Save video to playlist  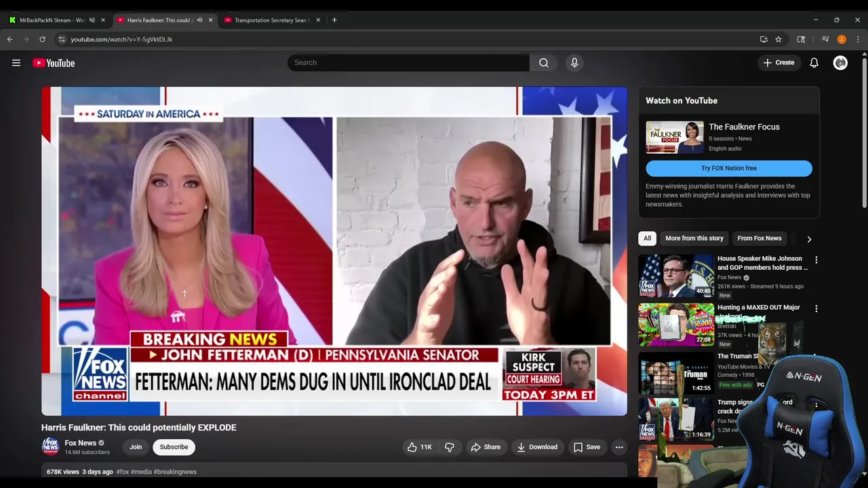click(x=587, y=447)
